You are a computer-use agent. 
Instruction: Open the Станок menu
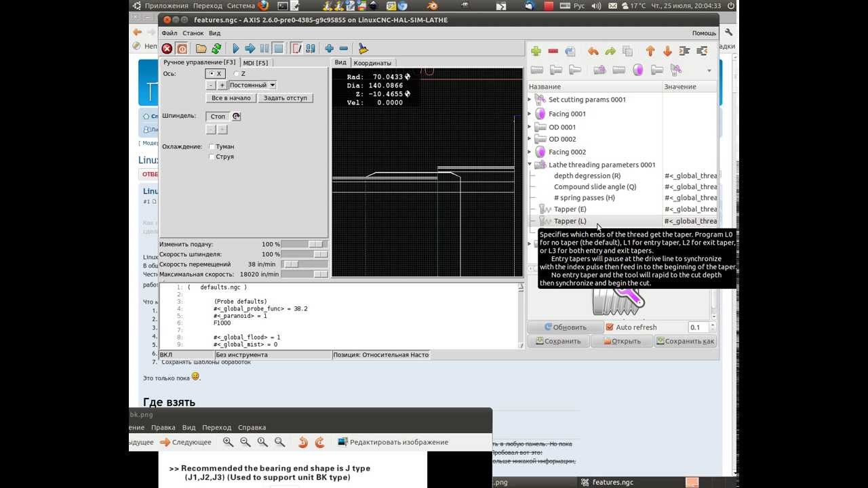tap(193, 33)
